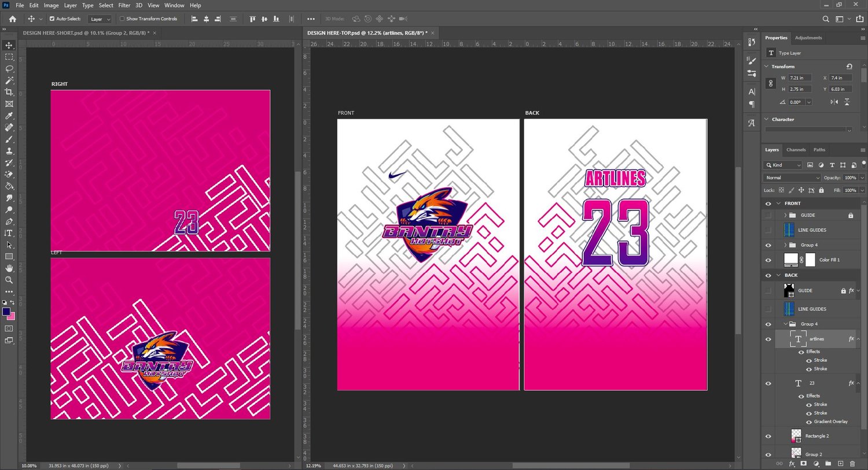Select the Horizontal Type tool
The width and height of the screenshot is (868, 470).
(x=9, y=233)
